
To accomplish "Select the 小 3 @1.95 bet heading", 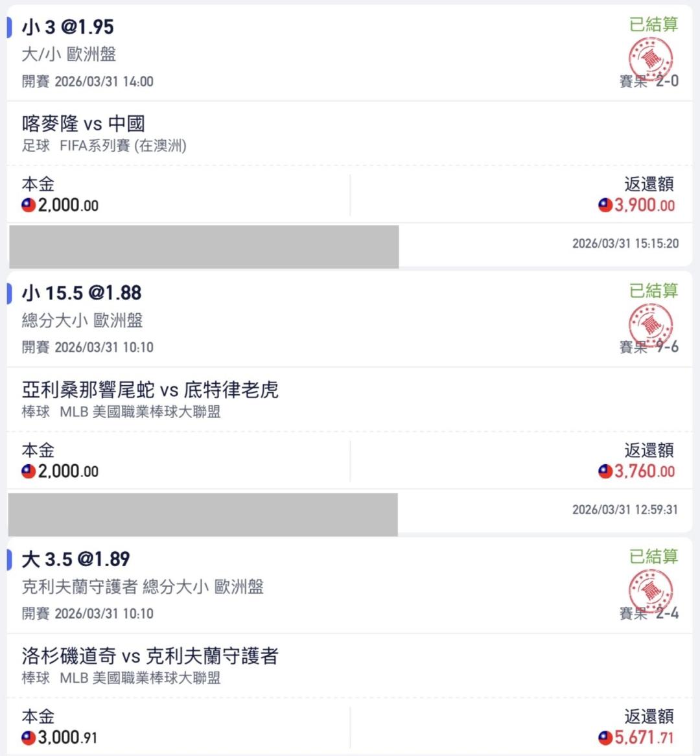I will coord(67,27).
